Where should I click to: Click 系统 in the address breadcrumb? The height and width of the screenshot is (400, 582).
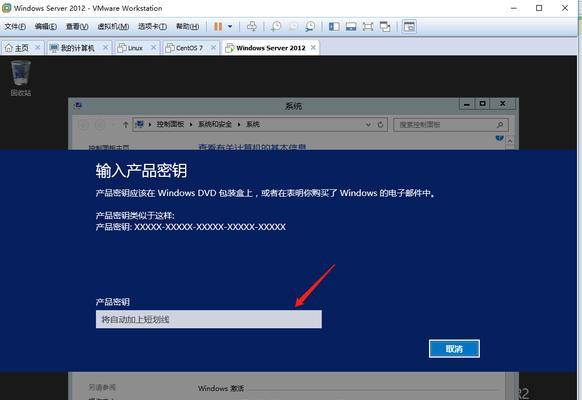253,124
